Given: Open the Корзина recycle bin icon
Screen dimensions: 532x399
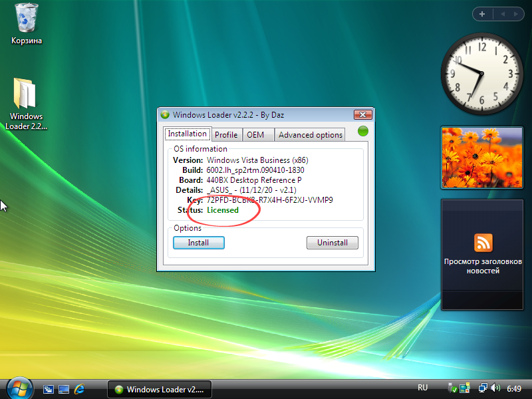Looking at the screenshot, I should click(x=26, y=24).
